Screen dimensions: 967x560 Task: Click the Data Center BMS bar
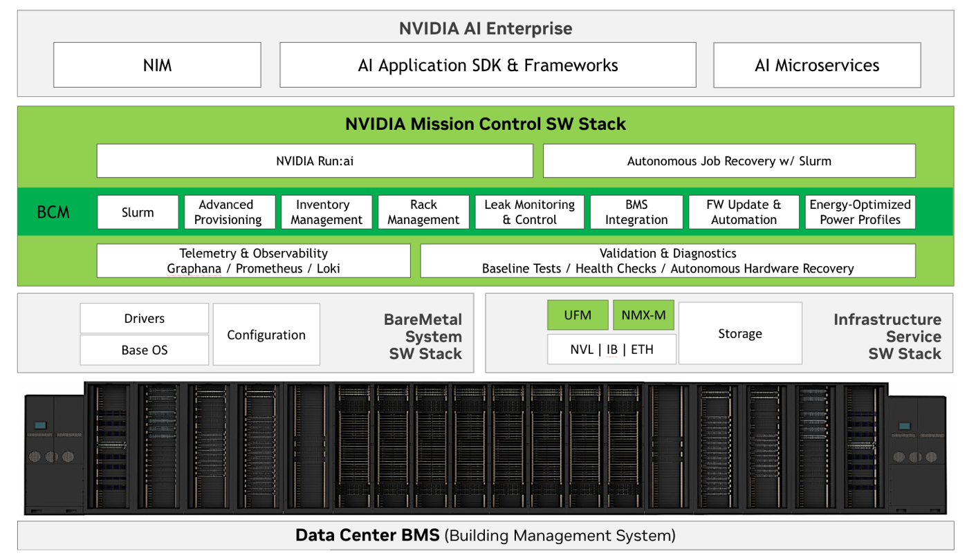(486, 535)
